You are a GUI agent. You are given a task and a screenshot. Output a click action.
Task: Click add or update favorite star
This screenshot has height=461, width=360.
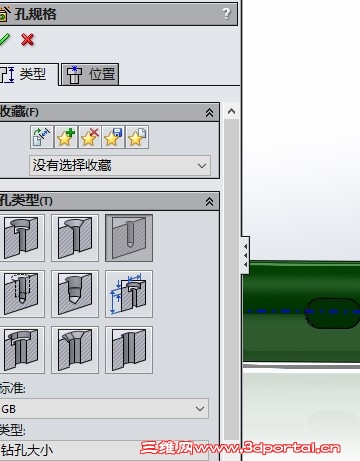(66, 137)
